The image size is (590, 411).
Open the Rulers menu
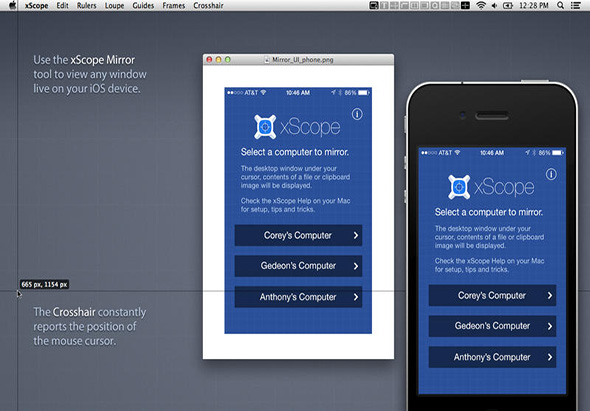click(x=87, y=6)
